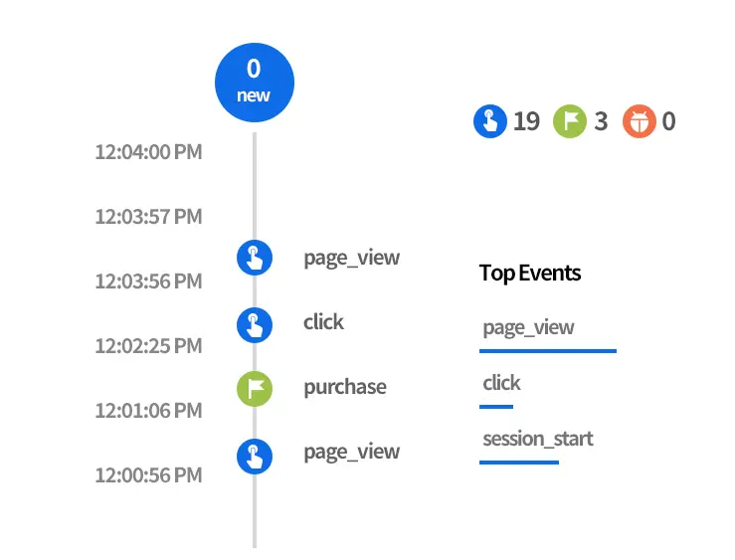
Task: Jump to the 12:04:00 PM timestamp
Action: click(x=148, y=152)
